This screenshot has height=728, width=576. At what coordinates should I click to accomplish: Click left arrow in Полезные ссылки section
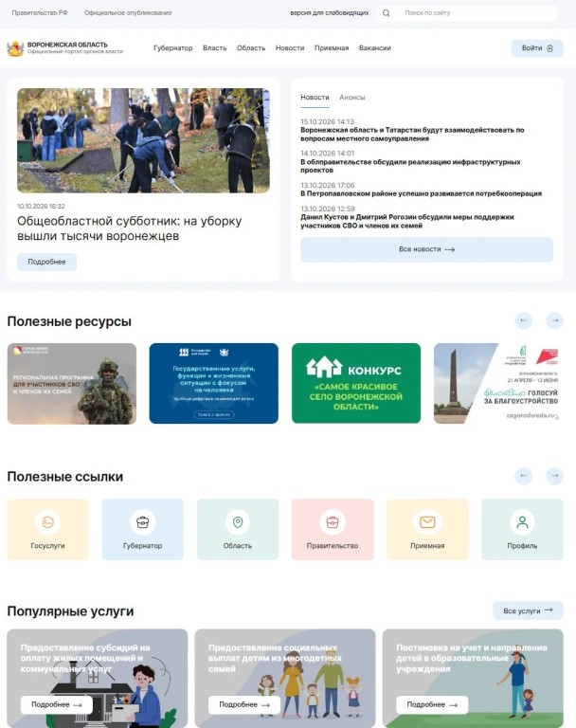524,476
